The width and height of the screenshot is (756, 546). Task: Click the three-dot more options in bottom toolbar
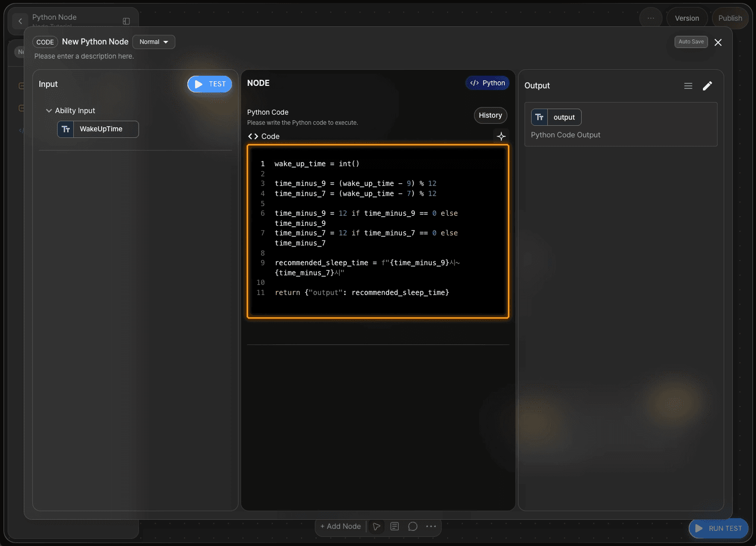pos(431,526)
